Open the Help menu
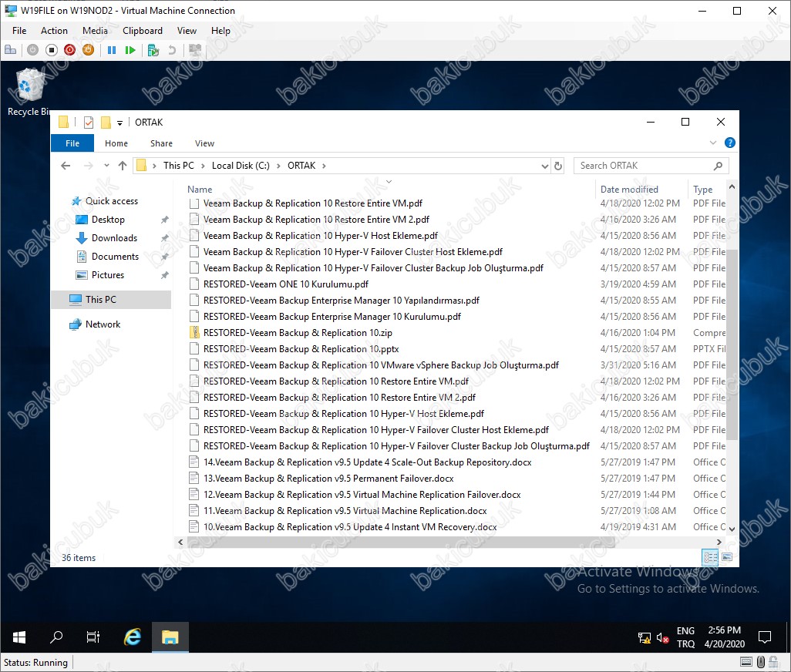This screenshot has width=791, height=672. pyautogui.click(x=220, y=31)
